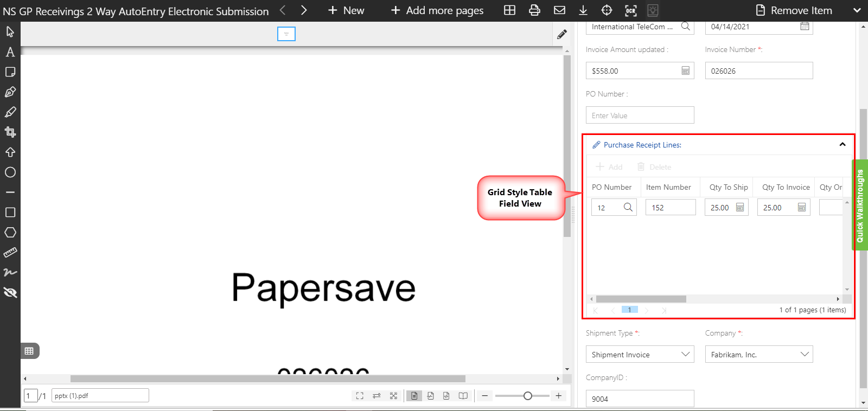Click the PO Number input field
The width and height of the screenshot is (868, 411).
coord(640,115)
